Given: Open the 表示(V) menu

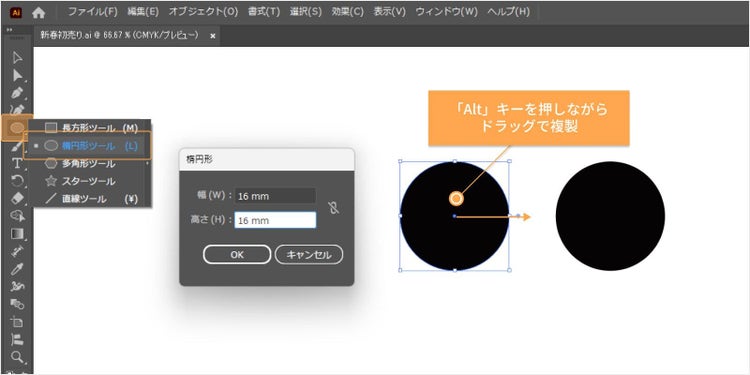Looking at the screenshot, I should click(x=390, y=12).
